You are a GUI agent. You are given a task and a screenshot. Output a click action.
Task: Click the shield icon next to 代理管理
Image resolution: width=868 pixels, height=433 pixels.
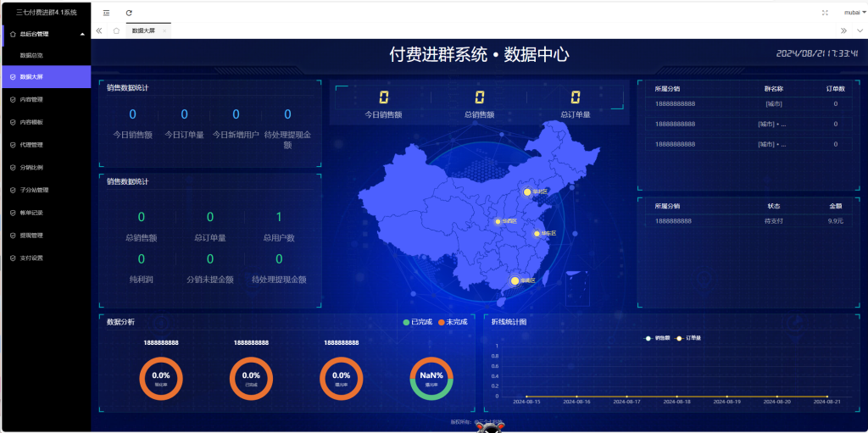(x=13, y=145)
